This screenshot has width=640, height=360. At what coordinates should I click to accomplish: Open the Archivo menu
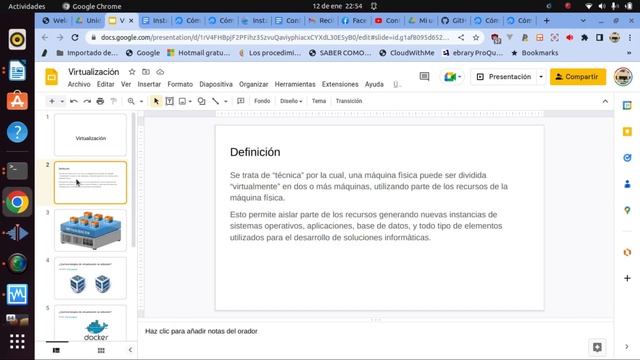point(79,84)
